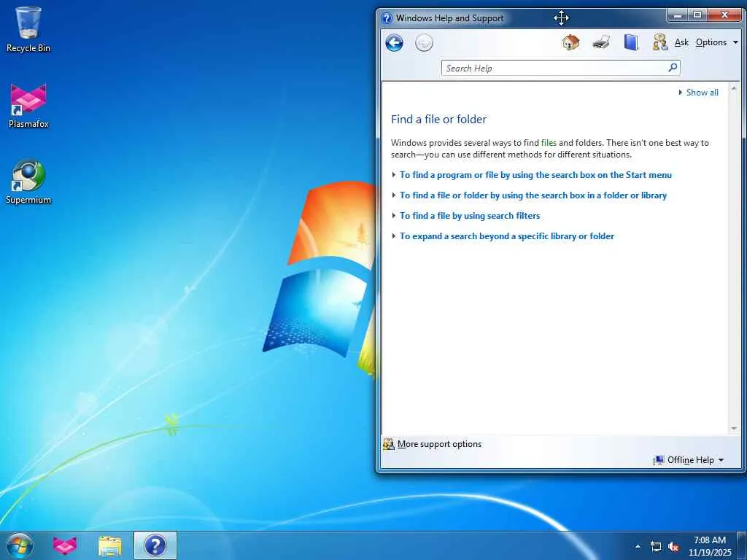Open the Help and Support home page

pos(570,42)
